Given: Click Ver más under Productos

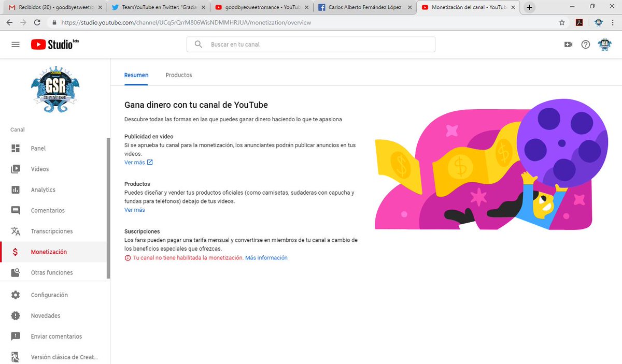Looking at the screenshot, I should coord(134,210).
